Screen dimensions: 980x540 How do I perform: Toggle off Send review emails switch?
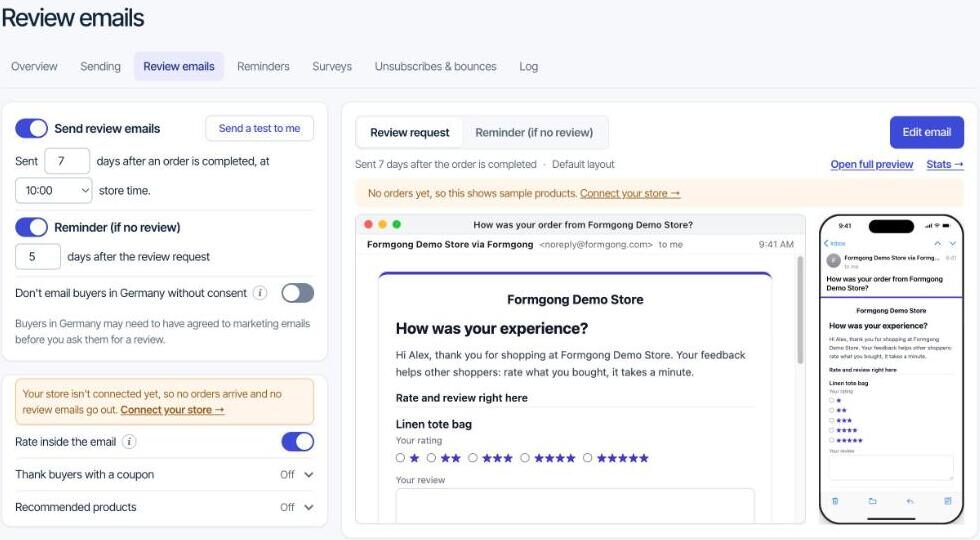[x=31, y=128]
